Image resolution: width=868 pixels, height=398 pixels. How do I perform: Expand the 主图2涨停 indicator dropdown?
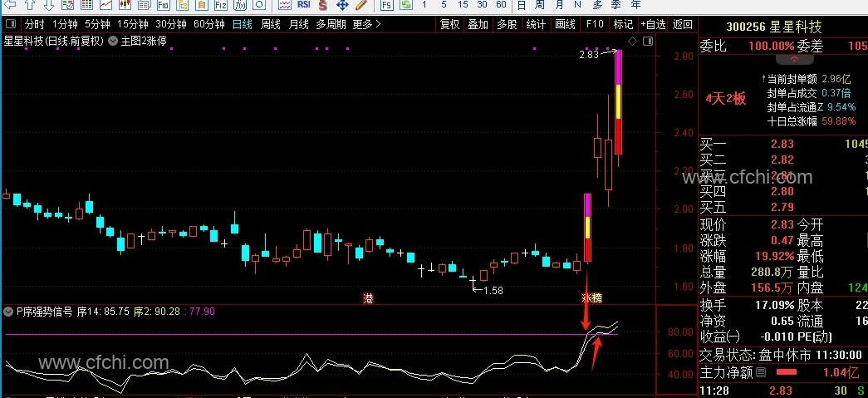point(112,41)
